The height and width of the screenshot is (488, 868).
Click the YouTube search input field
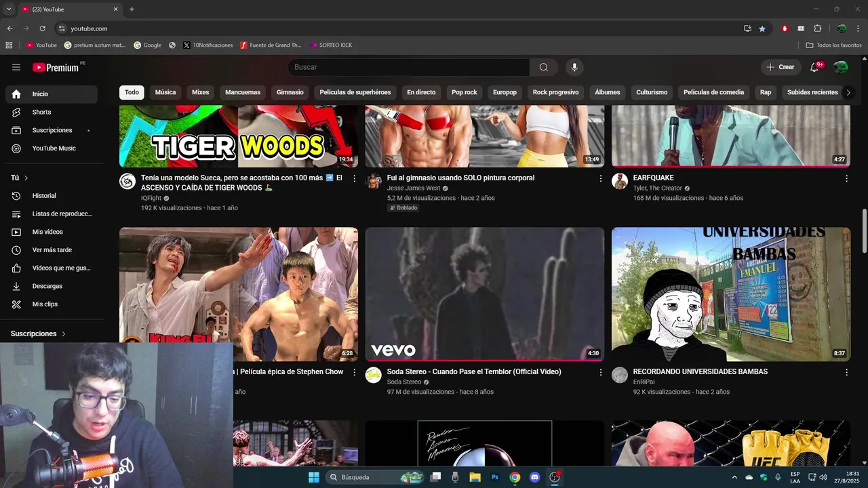[x=409, y=67]
